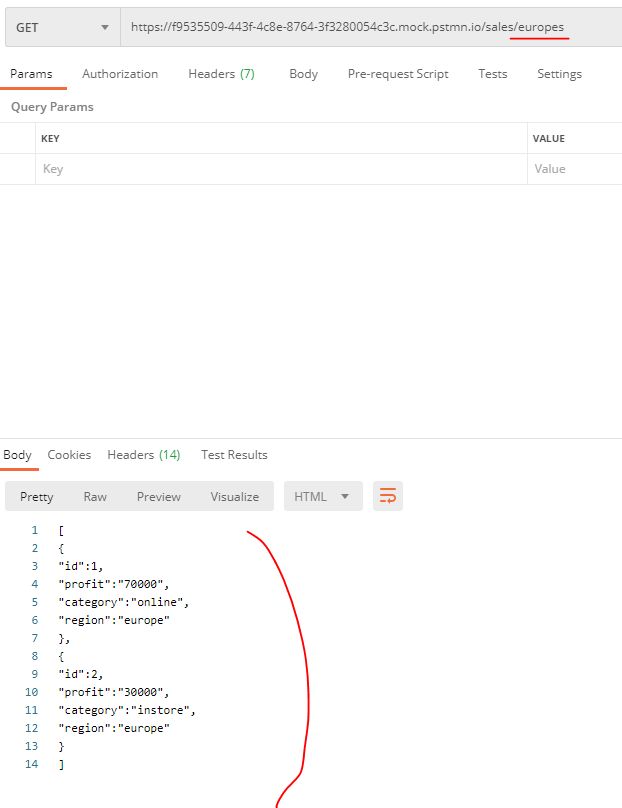Click the line "profit":"70000",
The width and height of the screenshot is (622, 808).
pyautogui.click(x=114, y=584)
